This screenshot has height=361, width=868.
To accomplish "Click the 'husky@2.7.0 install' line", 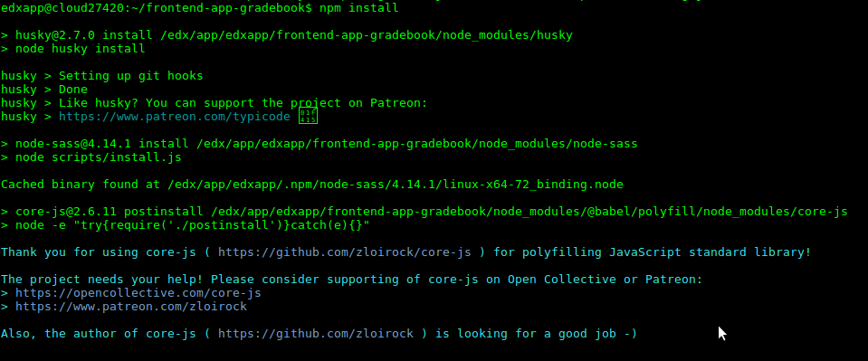I will (287, 35).
